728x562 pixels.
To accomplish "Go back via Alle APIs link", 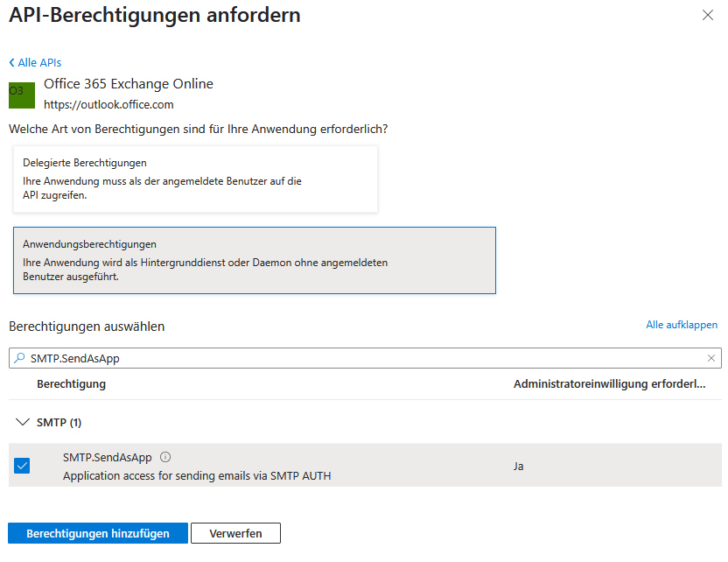I will tap(39, 63).
